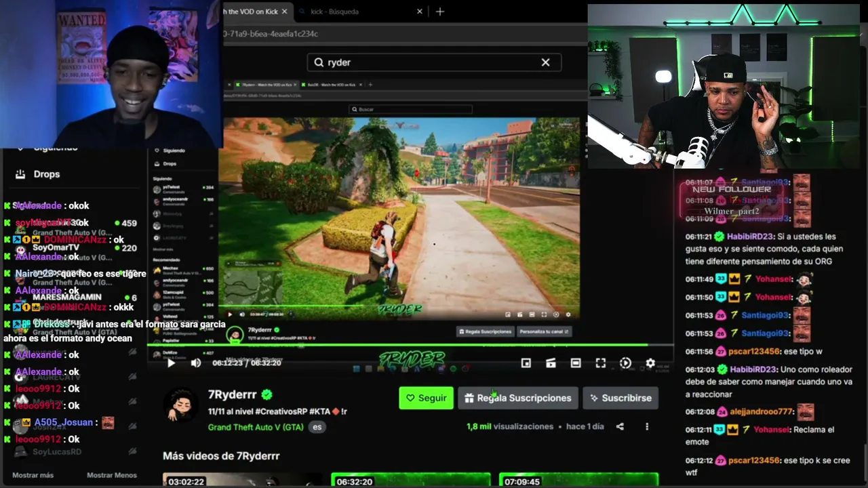
Task: Click the 'es' language tag
Action: 317,427
